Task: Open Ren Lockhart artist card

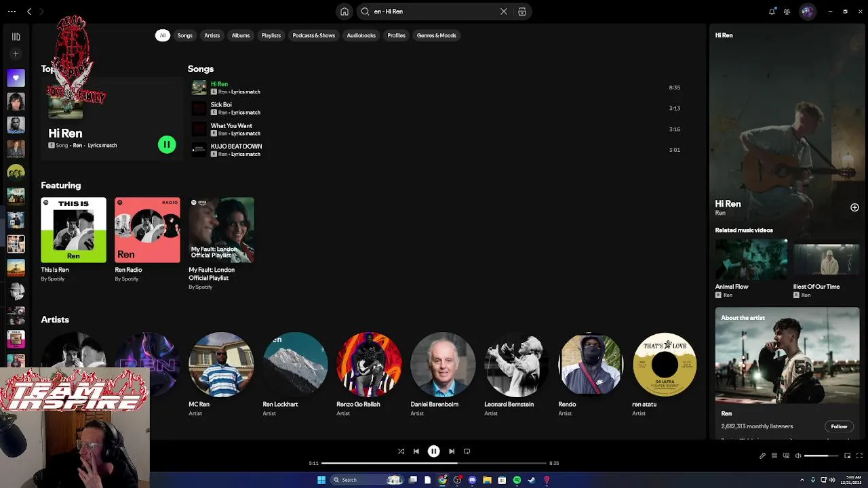Action: (x=295, y=373)
